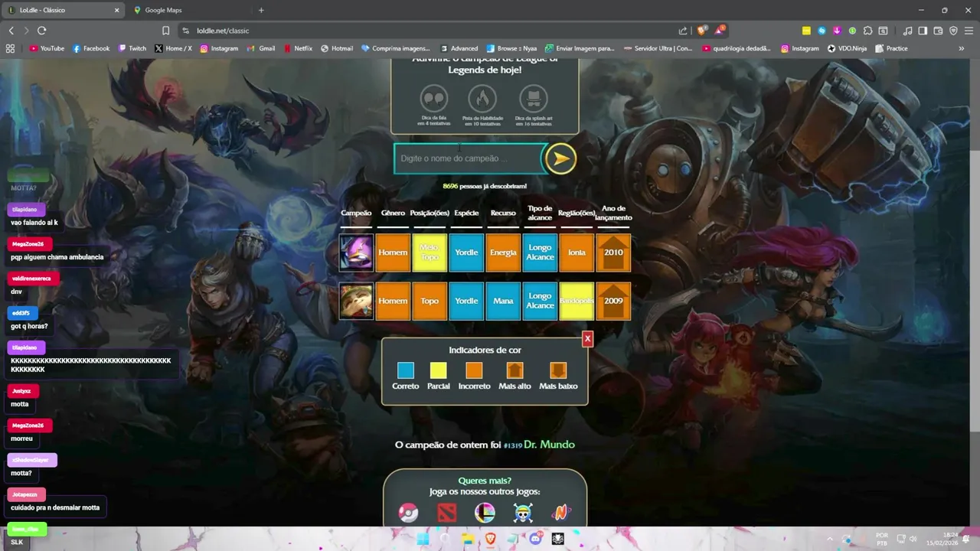Image resolution: width=980 pixels, height=551 pixels.
Task: Open the Pokémon game (Pokéball icon)
Action: (x=409, y=512)
